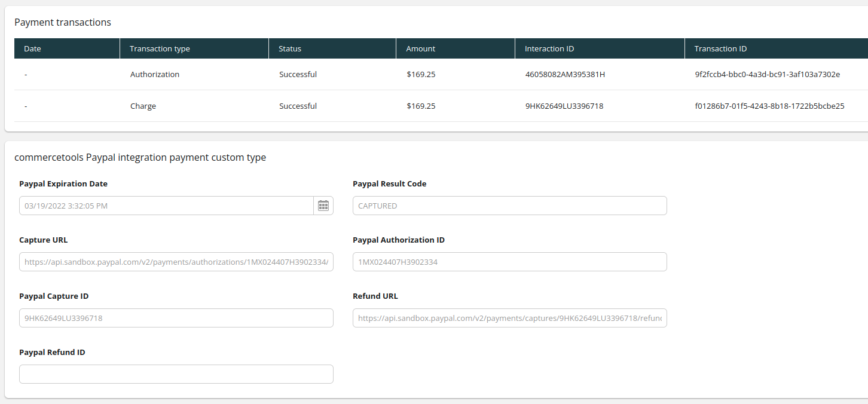Screen dimensions: 868x404
Task: Open calendar picker for Paypal Expiration Date
Action: (323, 206)
